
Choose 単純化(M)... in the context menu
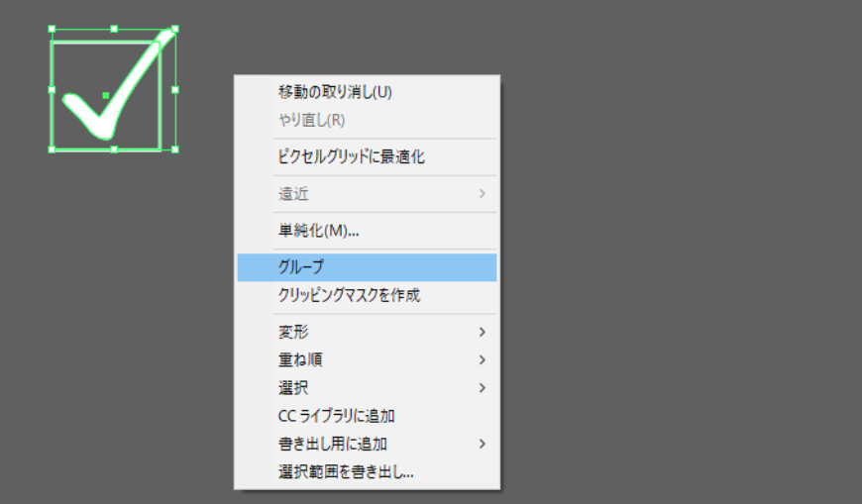pos(367,231)
